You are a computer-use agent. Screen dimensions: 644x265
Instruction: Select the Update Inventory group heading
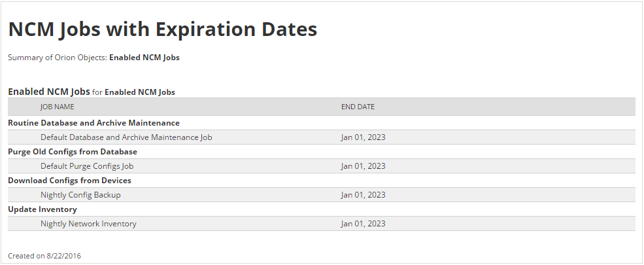(42, 209)
